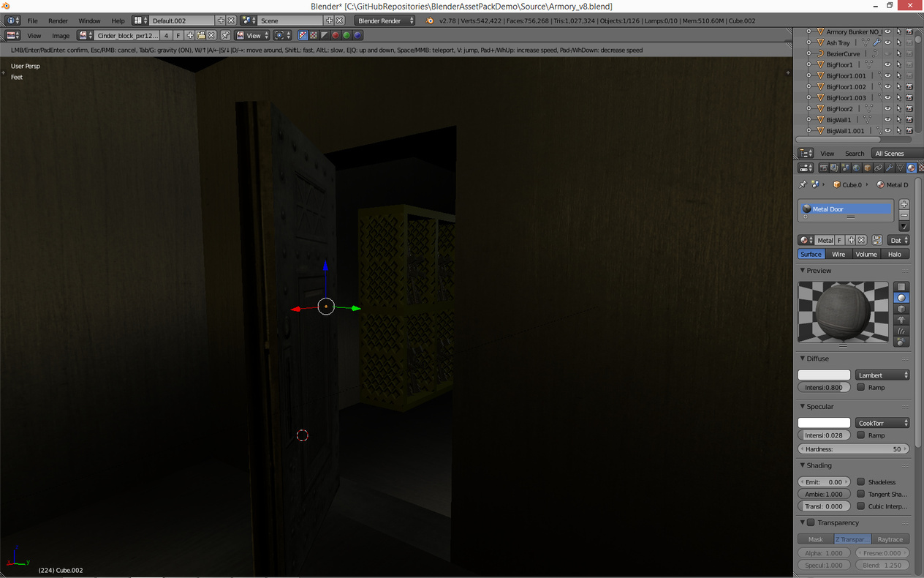The image size is (924, 578).
Task: Open the File menu
Action: [33, 20]
